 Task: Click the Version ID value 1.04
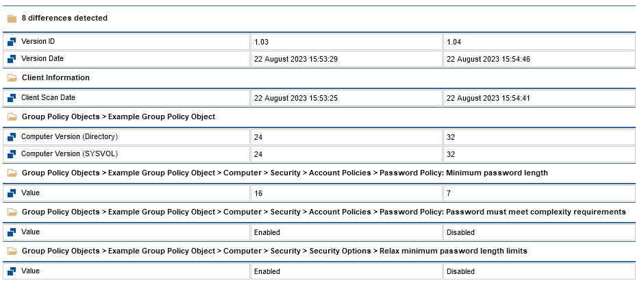(x=454, y=42)
